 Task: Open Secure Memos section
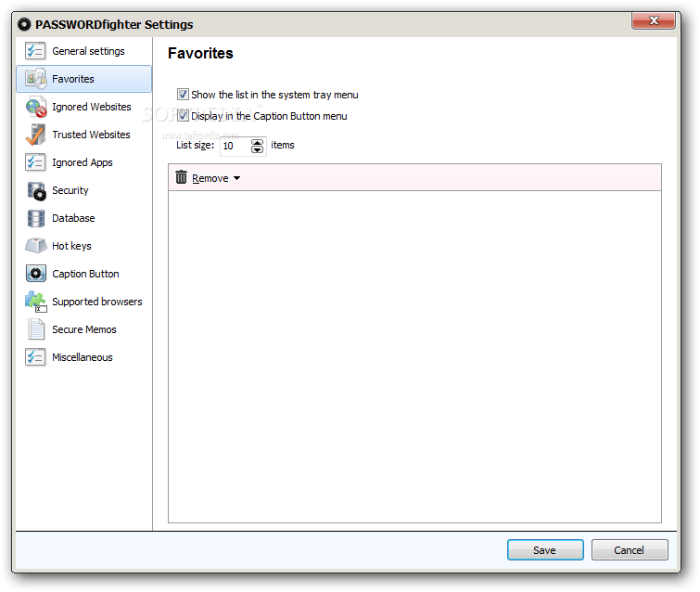coord(84,329)
